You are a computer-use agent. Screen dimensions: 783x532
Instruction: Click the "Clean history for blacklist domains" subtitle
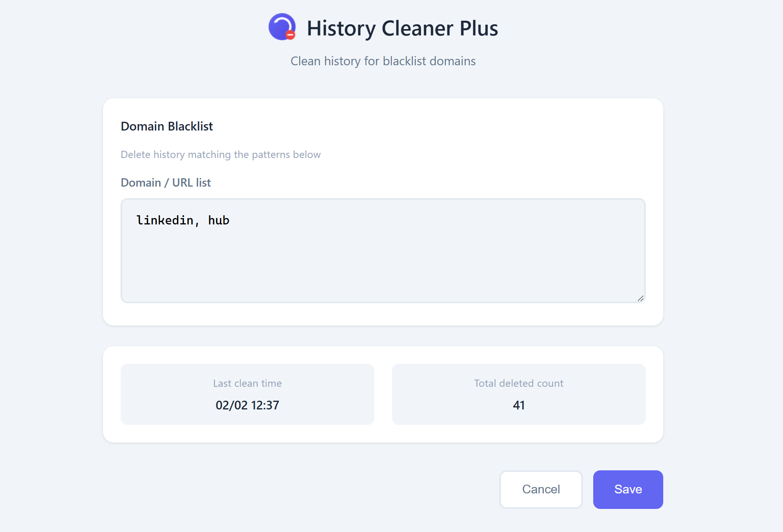[383, 61]
